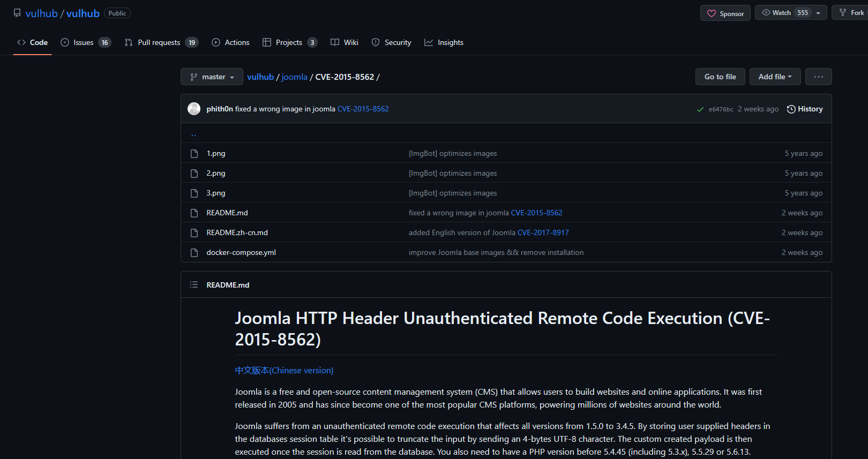Click the file icon next to 2.png
Image resolution: width=868 pixels, height=459 pixels.
tap(194, 174)
